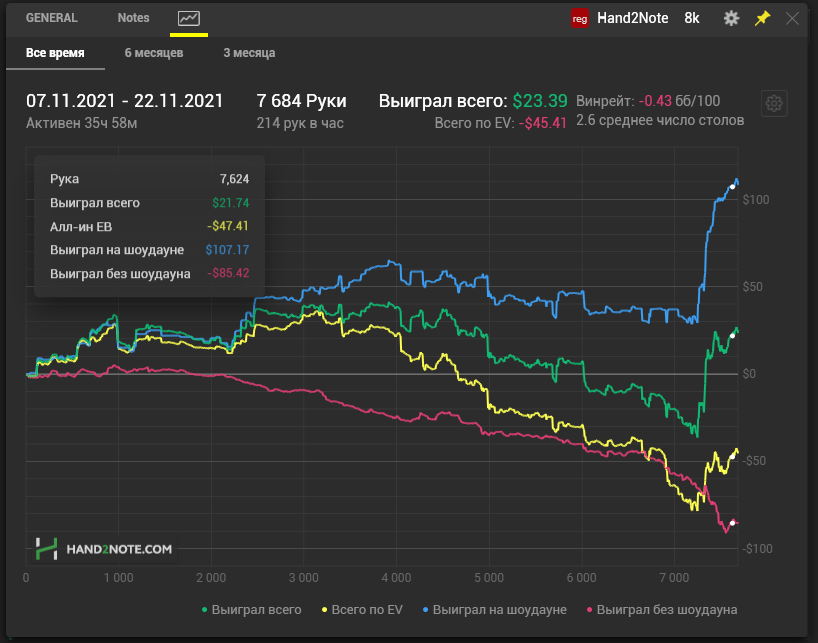The height and width of the screenshot is (643, 818).
Task: Open the Notes tab
Action: click(x=133, y=18)
